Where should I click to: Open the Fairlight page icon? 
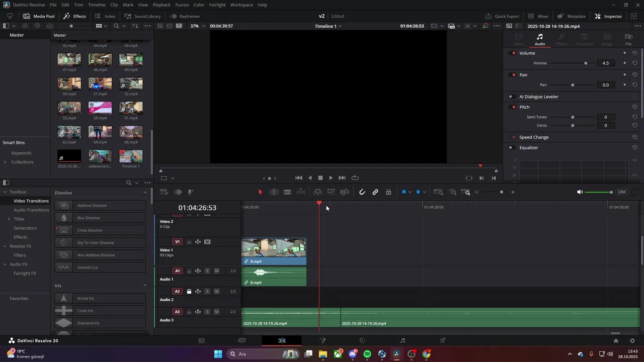[403, 340]
